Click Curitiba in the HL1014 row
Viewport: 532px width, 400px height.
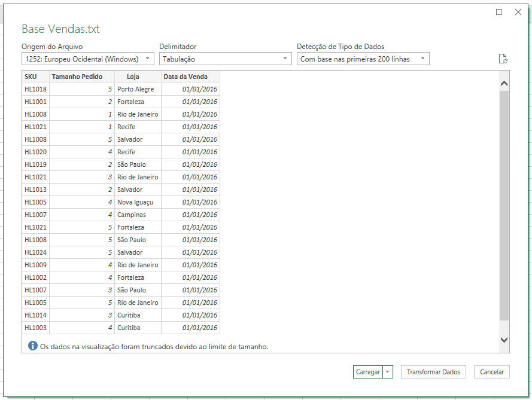[138, 315]
